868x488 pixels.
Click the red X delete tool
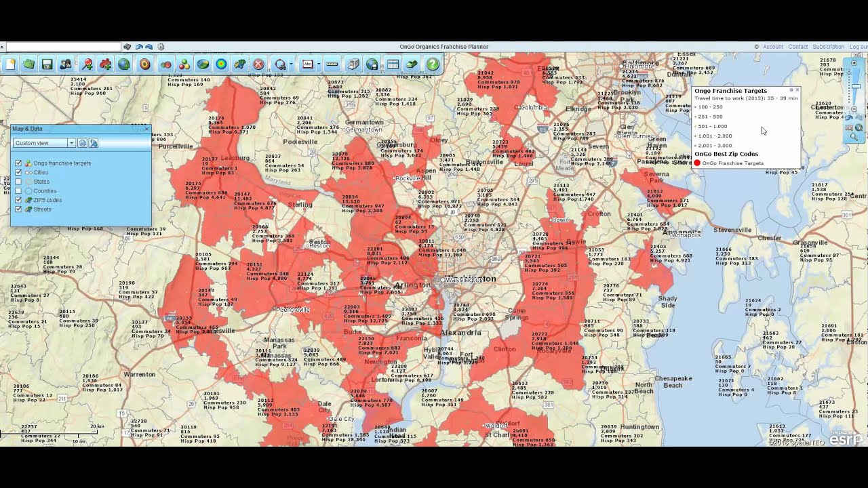pos(258,64)
